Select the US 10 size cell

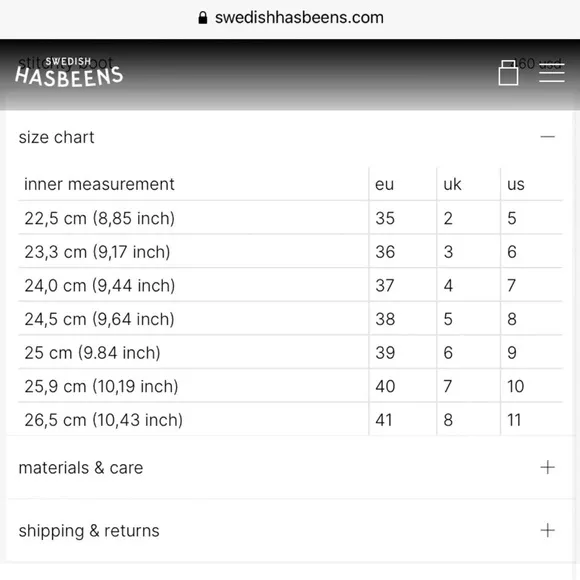point(515,386)
